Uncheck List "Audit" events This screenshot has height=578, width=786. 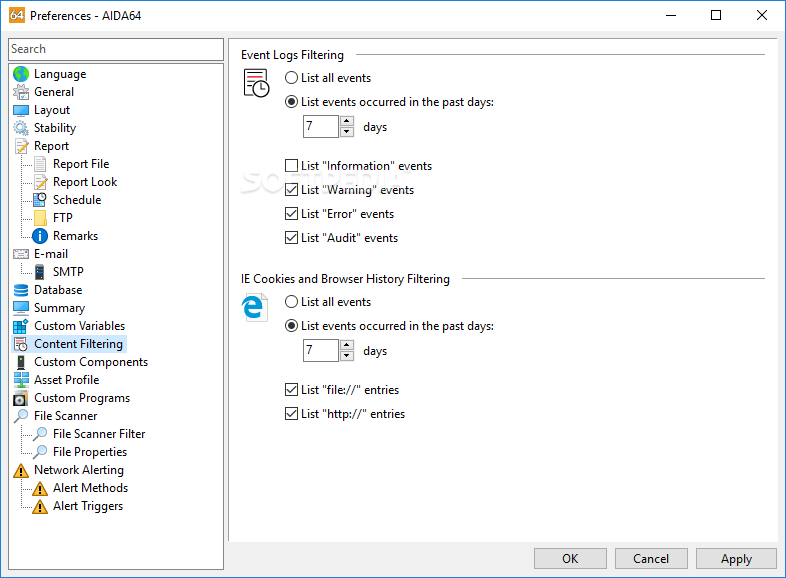click(x=291, y=238)
